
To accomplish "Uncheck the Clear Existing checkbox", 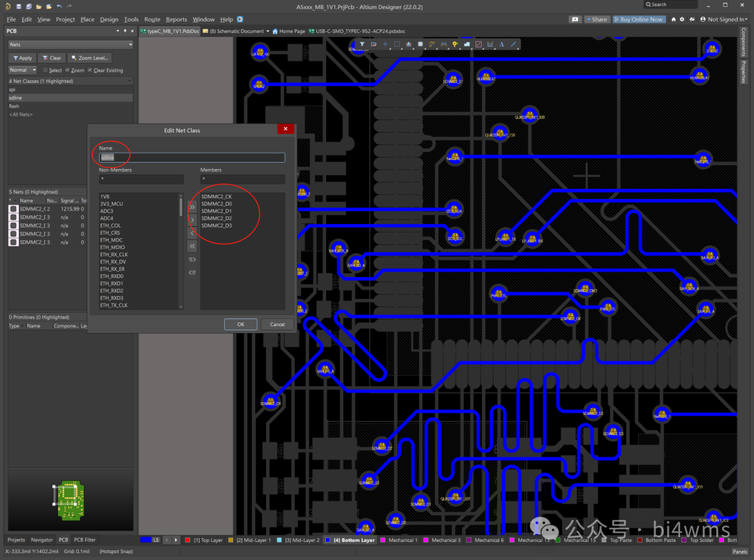I will click(89, 70).
